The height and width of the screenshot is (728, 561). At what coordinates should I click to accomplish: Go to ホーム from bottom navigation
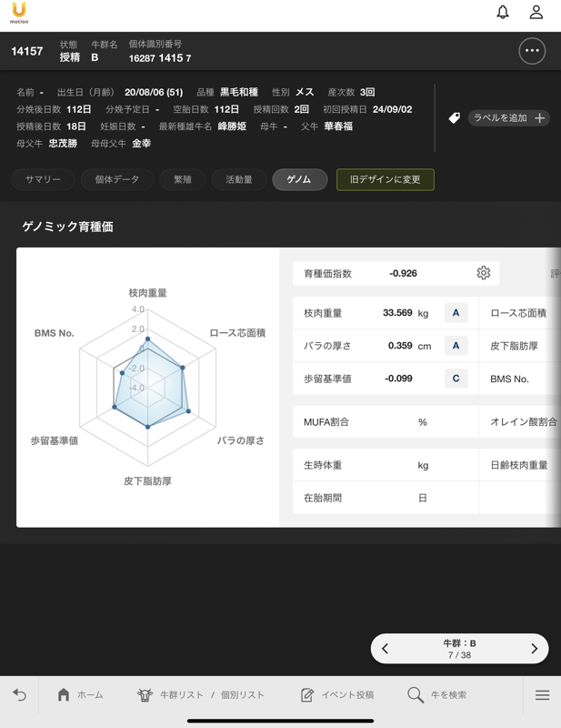tap(80, 695)
